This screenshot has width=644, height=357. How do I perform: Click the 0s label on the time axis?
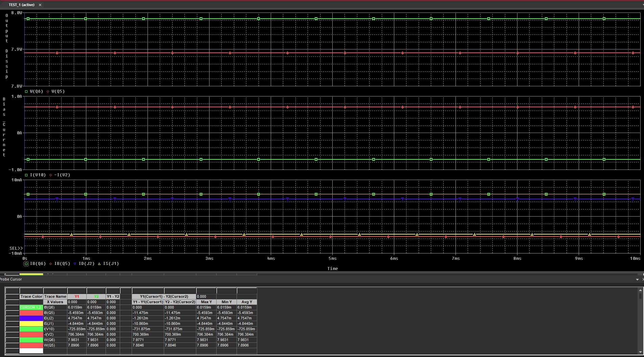(x=25, y=259)
